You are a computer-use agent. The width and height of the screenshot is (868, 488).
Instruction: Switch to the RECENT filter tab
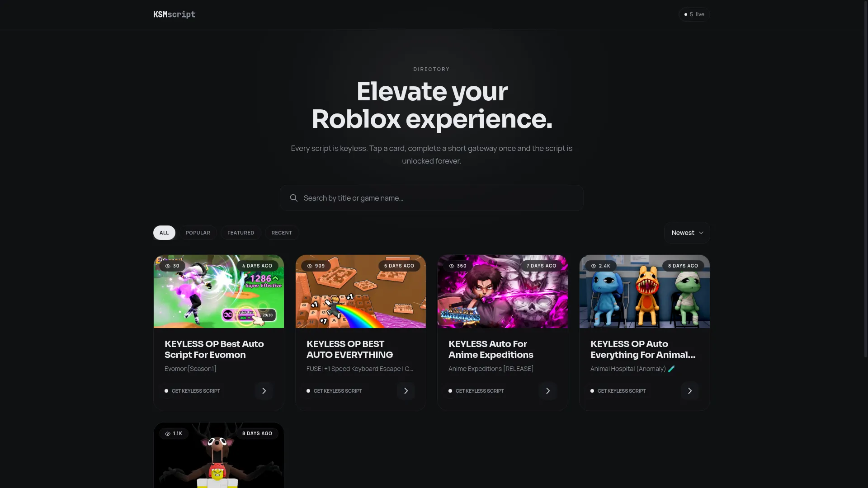pyautogui.click(x=282, y=233)
